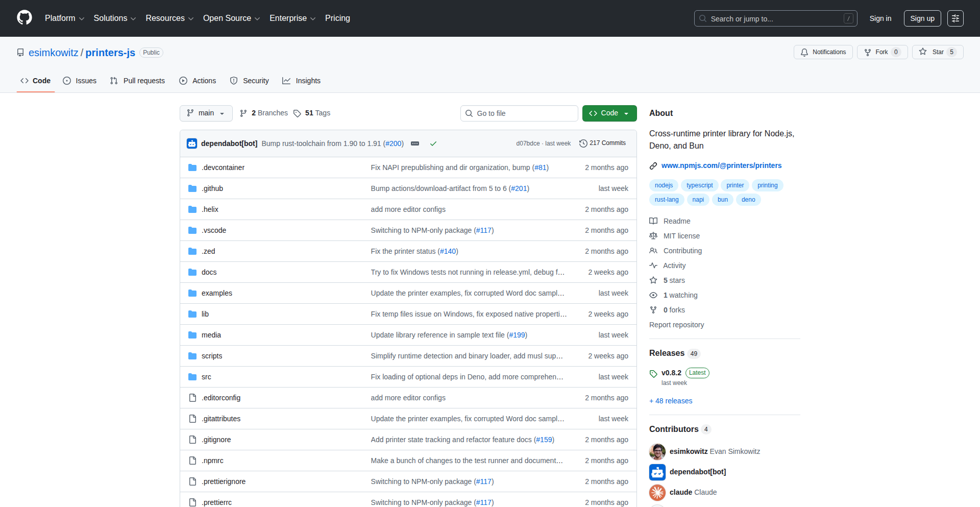Open the npmjs.com package link
The image size is (980, 507).
pos(721,165)
